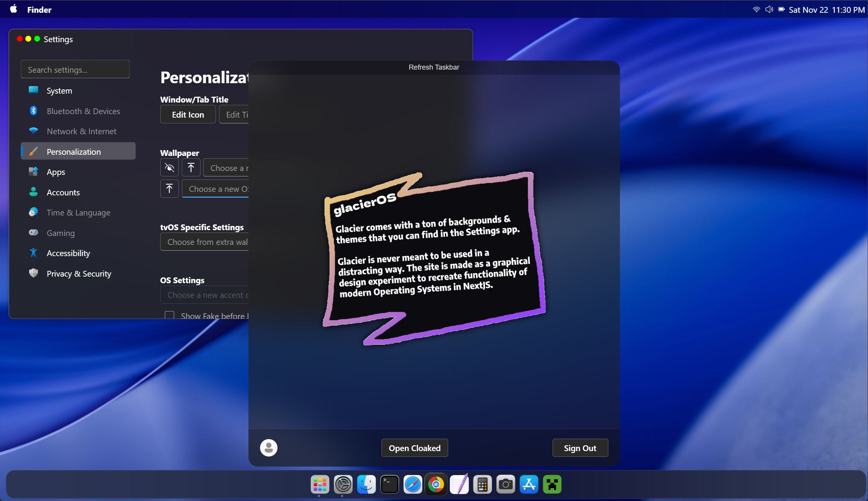Open the Finder menu in menu bar
This screenshot has height=501, width=868.
[x=39, y=10]
